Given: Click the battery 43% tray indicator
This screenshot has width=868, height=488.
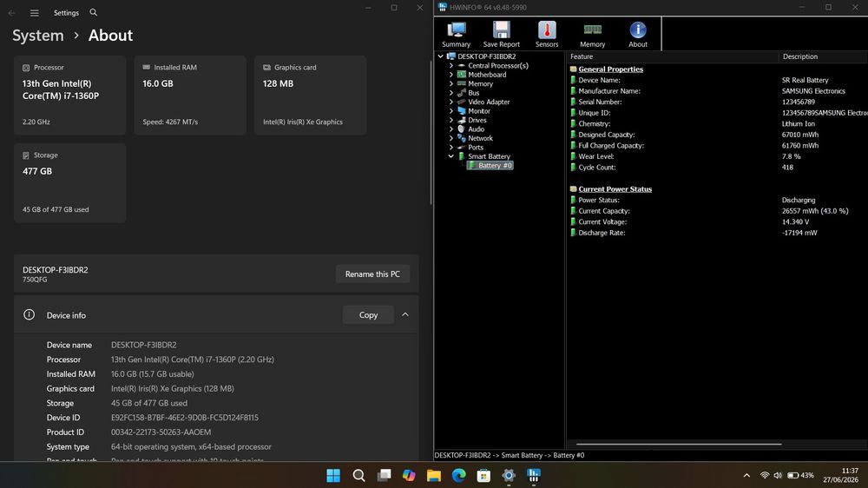Looking at the screenshot, I should [800, 475].
